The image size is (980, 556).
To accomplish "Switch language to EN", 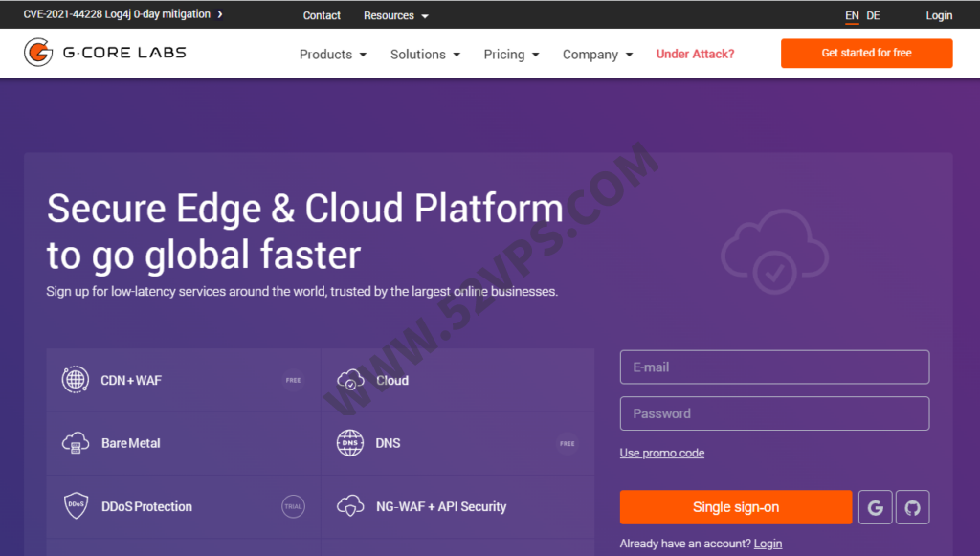I will tap(852, 15).
